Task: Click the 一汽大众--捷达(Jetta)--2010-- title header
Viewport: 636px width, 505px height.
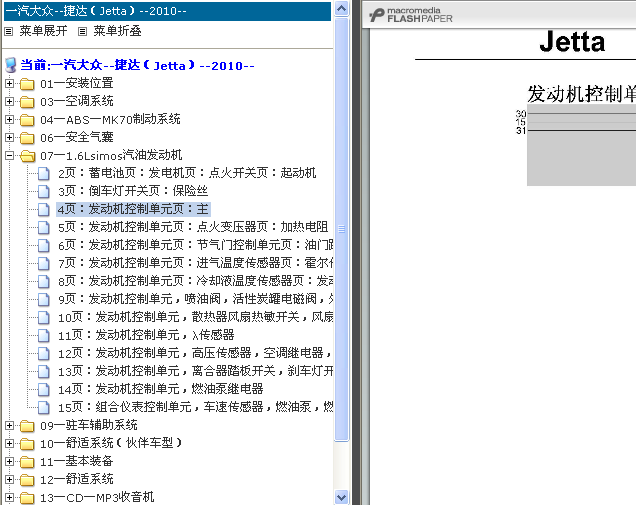Action: coord(167,11)
